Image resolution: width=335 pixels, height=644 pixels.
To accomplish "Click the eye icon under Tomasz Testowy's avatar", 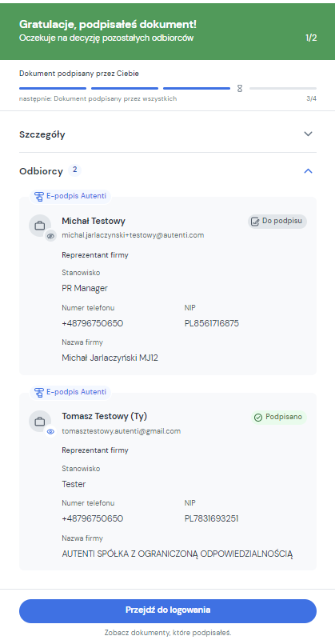I will (50, 432).
